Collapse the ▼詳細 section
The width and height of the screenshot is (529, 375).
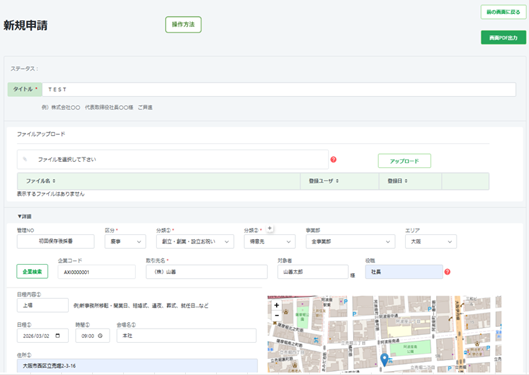tap(24, 216)
